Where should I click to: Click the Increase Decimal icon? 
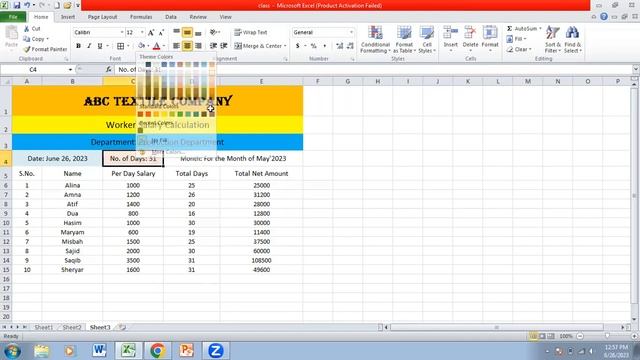tap(340, 46)
